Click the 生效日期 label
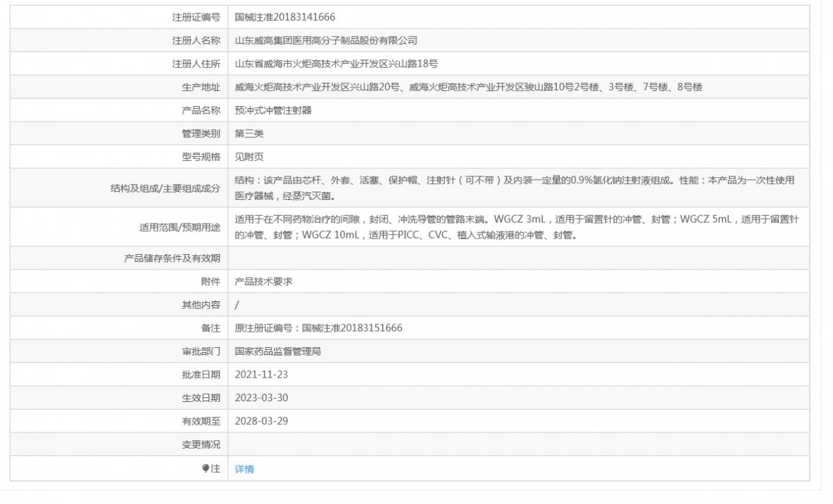 pyautogui.click(x=201, y=398)
